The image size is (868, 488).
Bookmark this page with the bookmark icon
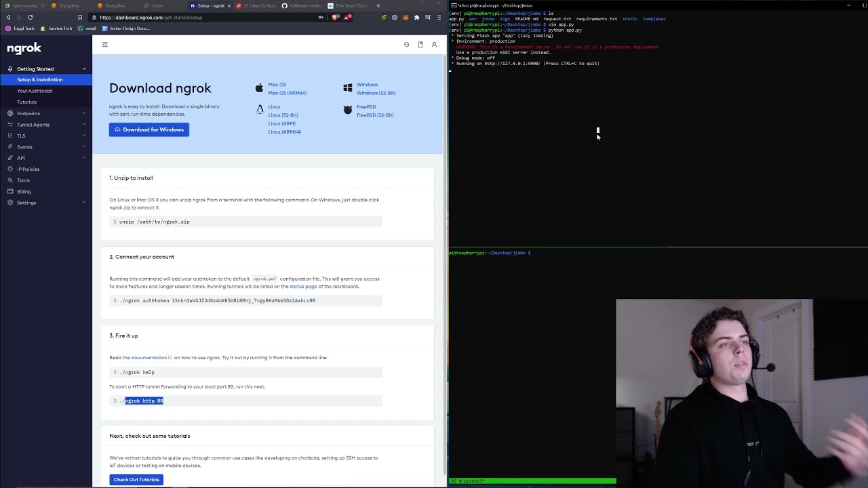(80, 17)
